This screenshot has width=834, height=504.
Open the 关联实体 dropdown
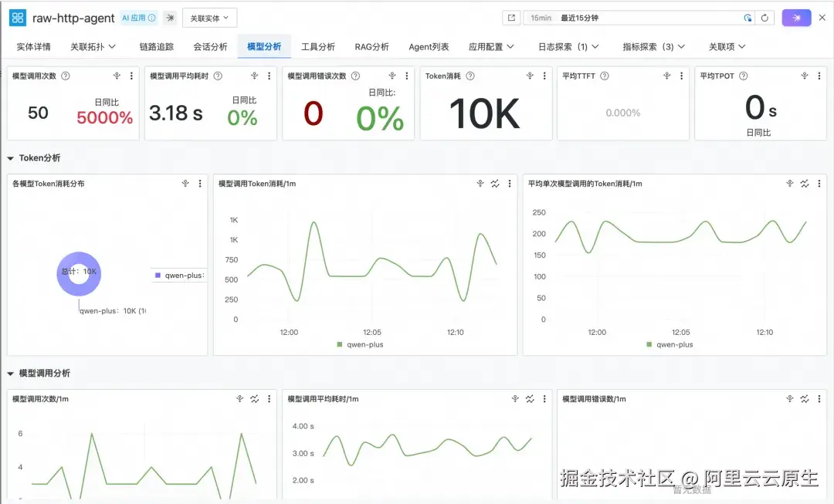(209, 18)
